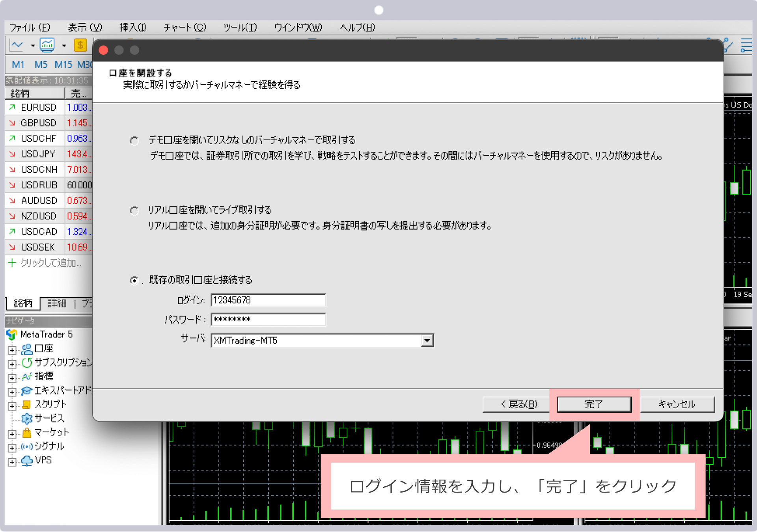Select the USDCNH symbol row
757x532 pixels.
click(x=48, y=170)
